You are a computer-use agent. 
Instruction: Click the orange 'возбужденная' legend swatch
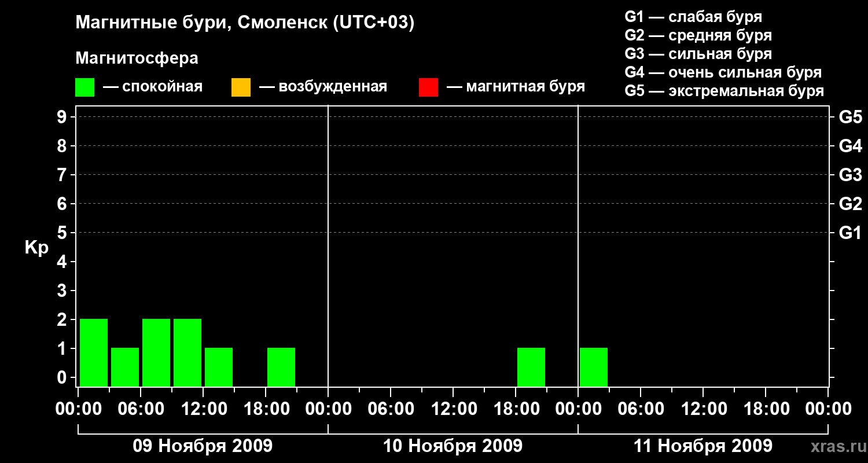tap(241, 87)
